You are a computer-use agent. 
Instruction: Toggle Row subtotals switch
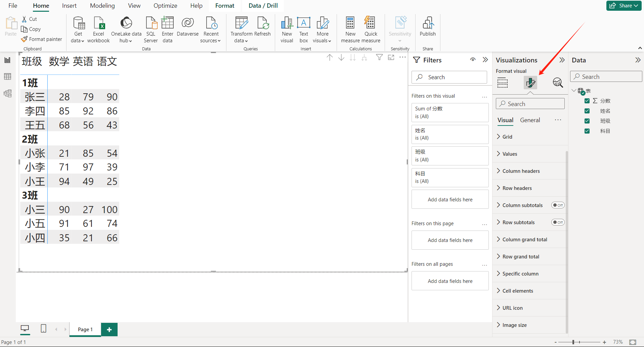coord(558,222)
